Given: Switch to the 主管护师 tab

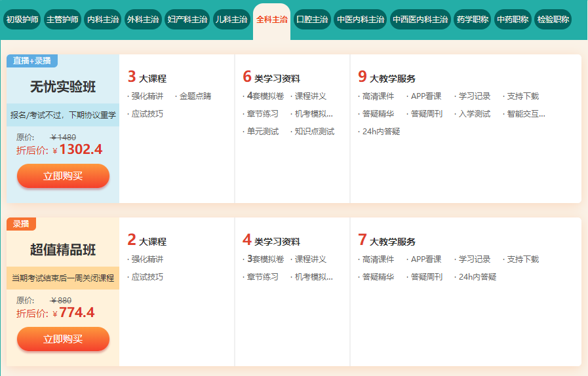Looking at the screenshot, I should [x=63, y=20].
